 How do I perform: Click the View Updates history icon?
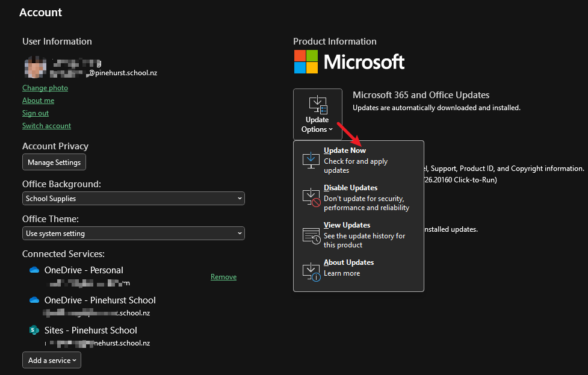pos(311,235)
